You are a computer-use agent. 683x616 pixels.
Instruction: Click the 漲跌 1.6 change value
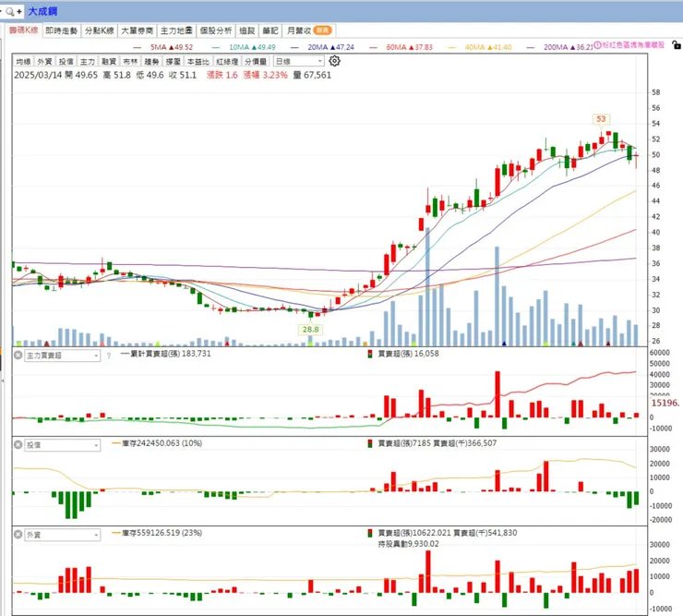click(222, 75)
